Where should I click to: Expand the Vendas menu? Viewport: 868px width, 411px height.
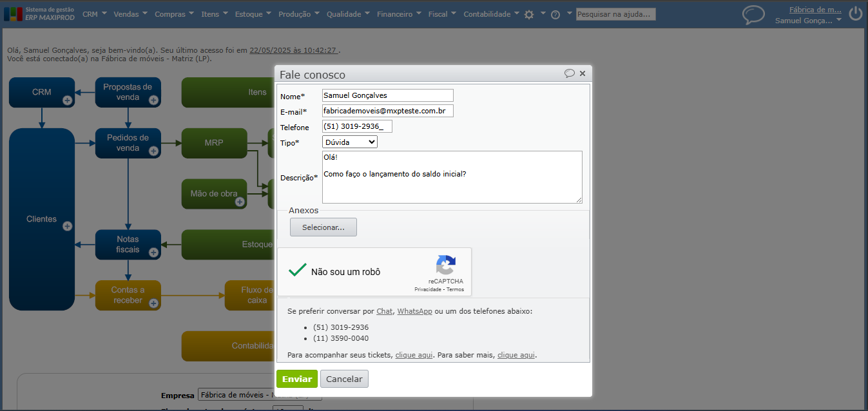click(131, 14)
